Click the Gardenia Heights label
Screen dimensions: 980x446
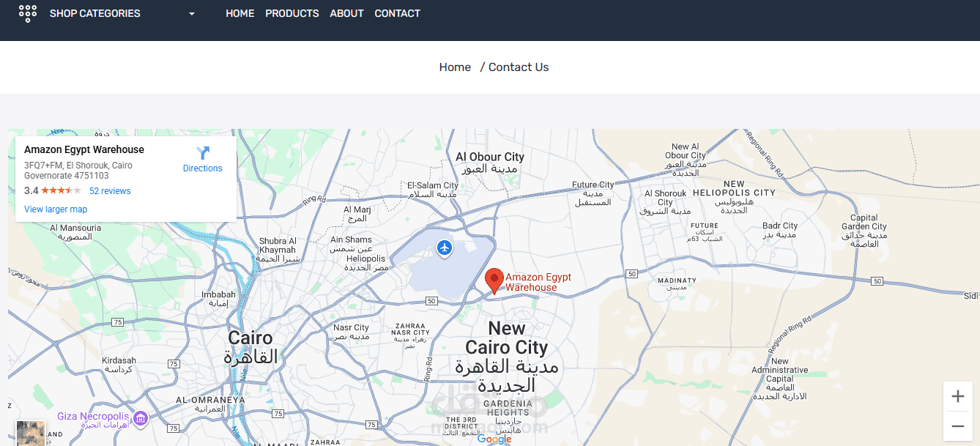(x=508, y=417)
